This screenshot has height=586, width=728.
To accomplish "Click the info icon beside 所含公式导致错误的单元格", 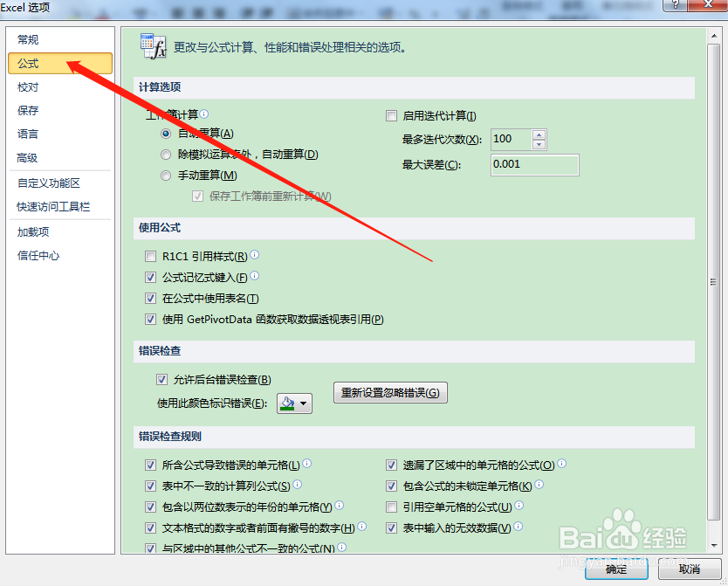I will [x=307, y=465].
